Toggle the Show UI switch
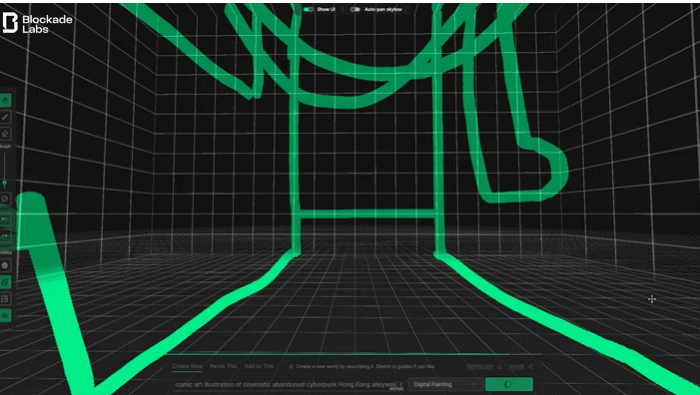This screenshot has width=700, height=395. [x=308, y=9]
